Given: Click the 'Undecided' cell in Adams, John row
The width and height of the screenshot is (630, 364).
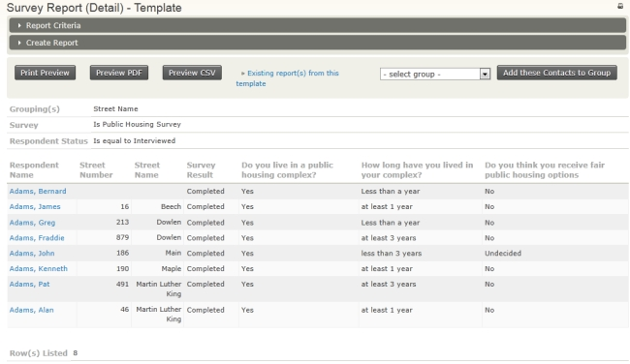Looking at the screenshot, I should pos(503,254).
